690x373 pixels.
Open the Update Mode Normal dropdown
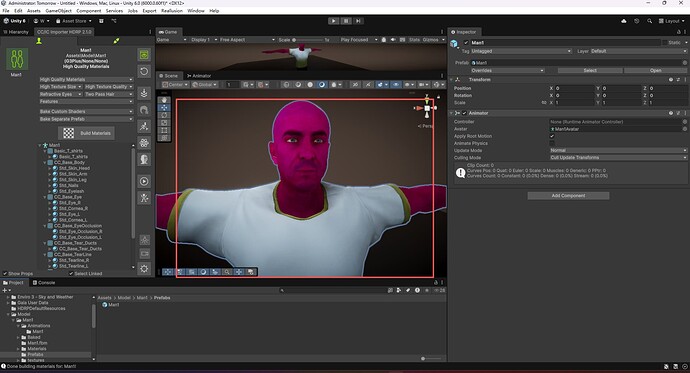point(618,150)
